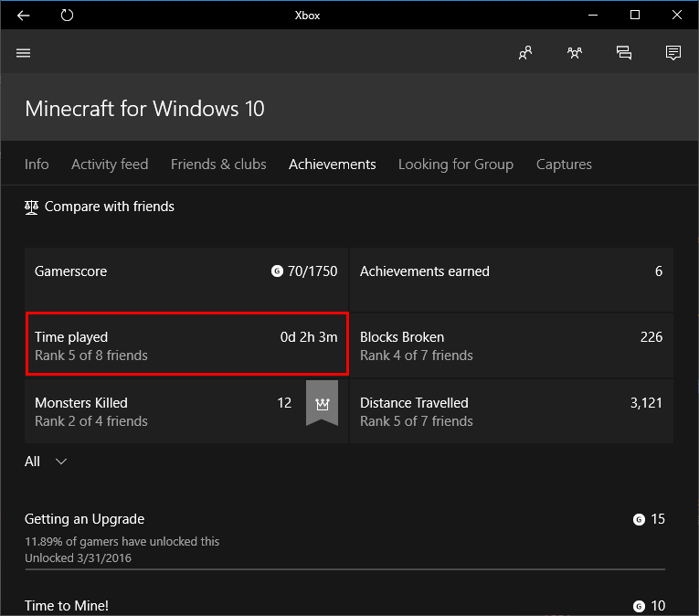Switch to the Captures tab
Image resolution: width=699 pixels, height=616 pixels.
click(x=564, y=165)
